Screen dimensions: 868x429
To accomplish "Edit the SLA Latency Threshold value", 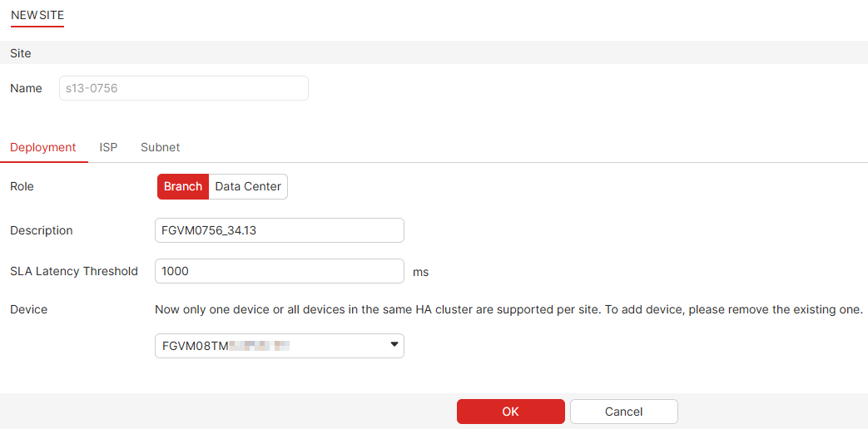I will tap(279, 271).
